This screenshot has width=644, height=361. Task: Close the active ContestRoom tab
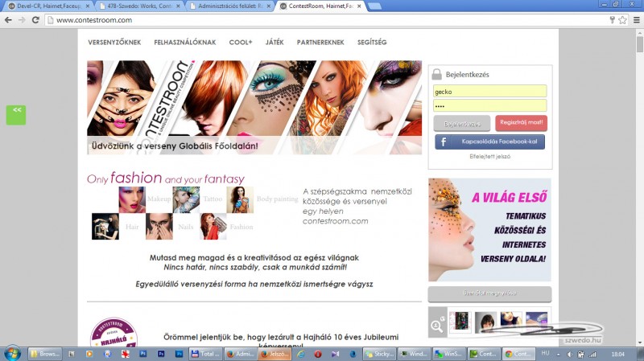point(359,6)
